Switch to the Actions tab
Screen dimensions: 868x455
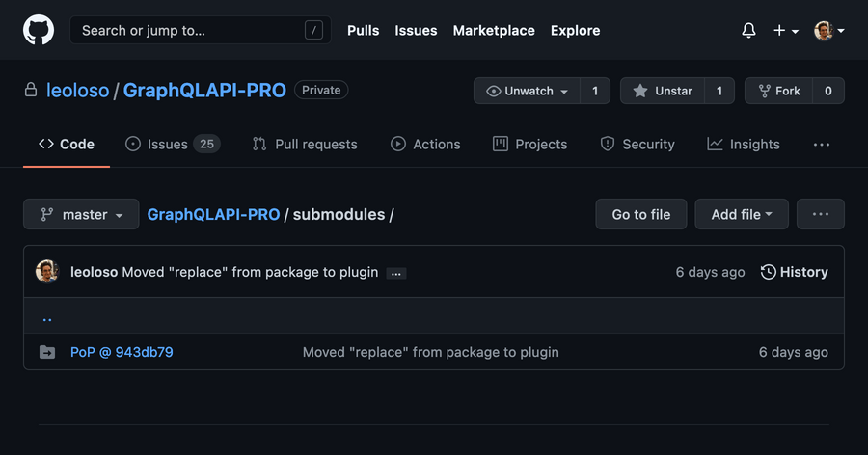(425, 145)
